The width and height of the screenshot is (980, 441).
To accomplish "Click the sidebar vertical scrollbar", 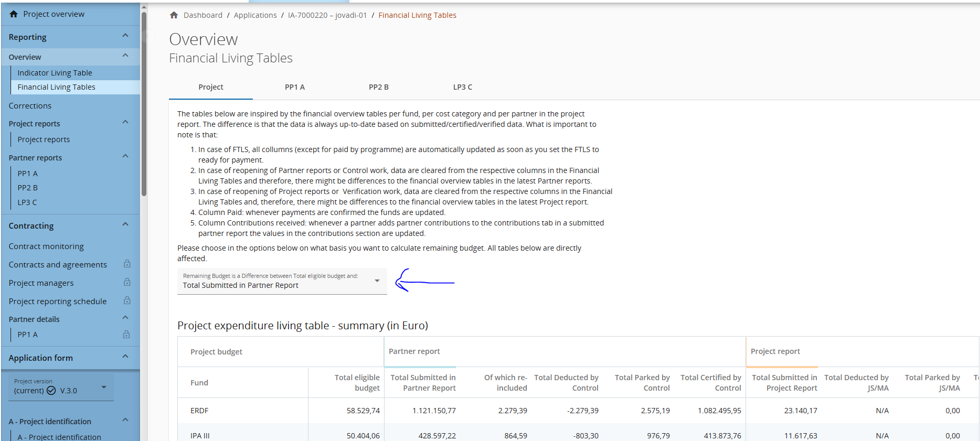I will (144, 105).
